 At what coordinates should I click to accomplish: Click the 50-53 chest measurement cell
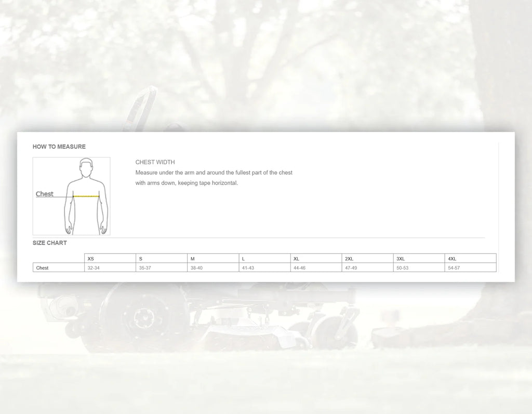pos(419,268)
